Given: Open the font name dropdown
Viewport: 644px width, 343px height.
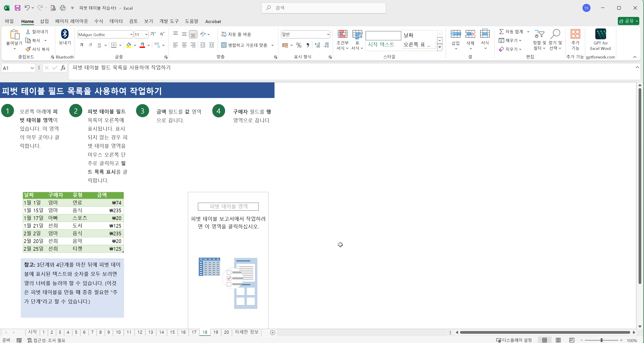Looking at the screenshot, I should 131,34.
